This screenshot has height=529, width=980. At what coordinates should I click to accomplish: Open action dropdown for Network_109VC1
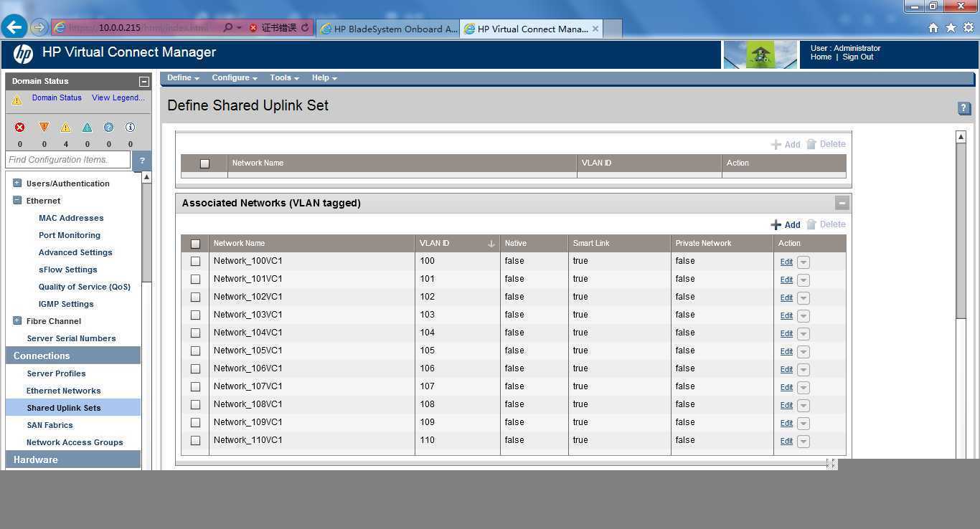coord(804,424)
